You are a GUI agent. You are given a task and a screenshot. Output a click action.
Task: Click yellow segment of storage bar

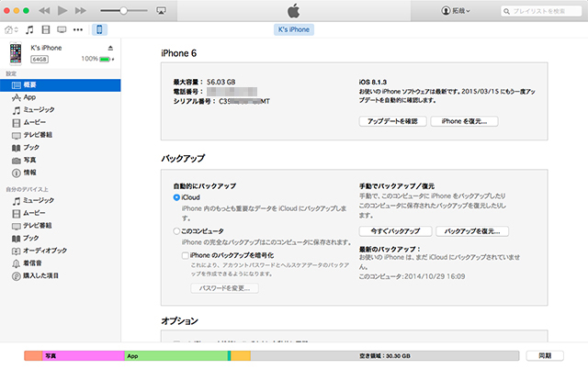click(x=241, y=356)
